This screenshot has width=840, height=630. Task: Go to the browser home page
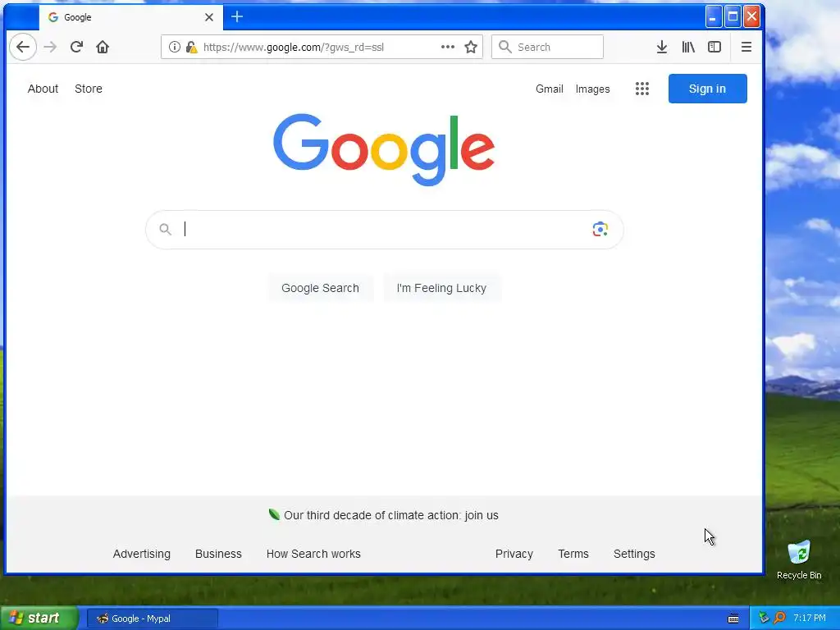click(x=103, y=47)
